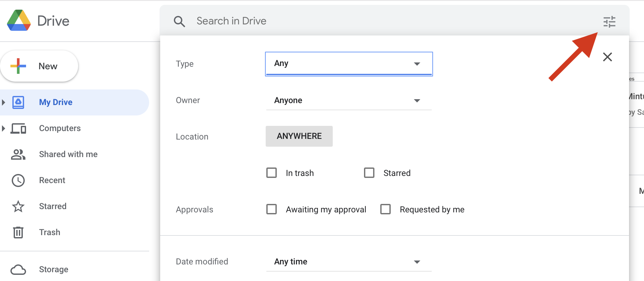Open Storage in the sidebar
The width and height of the screenshot is (644, 281).
tap(75, 270)
